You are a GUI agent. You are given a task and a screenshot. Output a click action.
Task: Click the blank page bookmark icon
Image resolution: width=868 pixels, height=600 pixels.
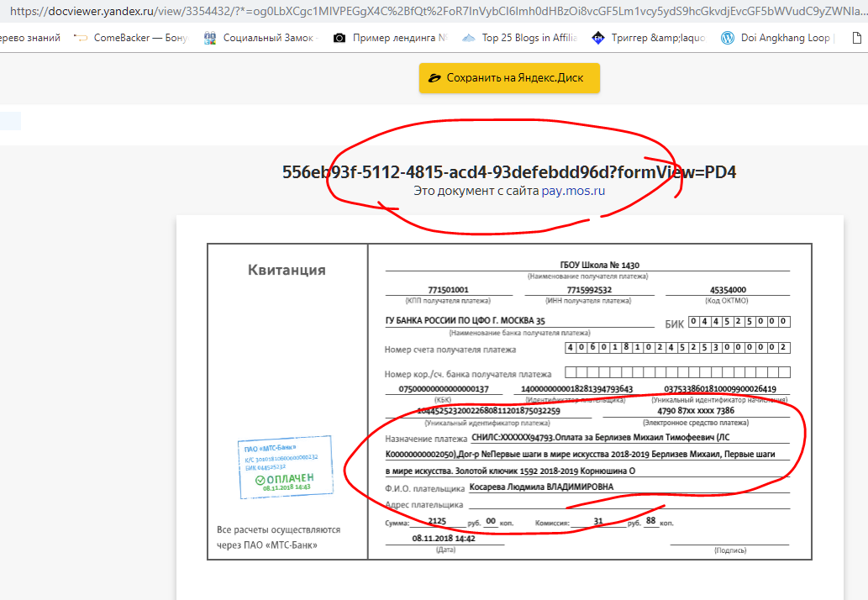[x=857, y=38]
